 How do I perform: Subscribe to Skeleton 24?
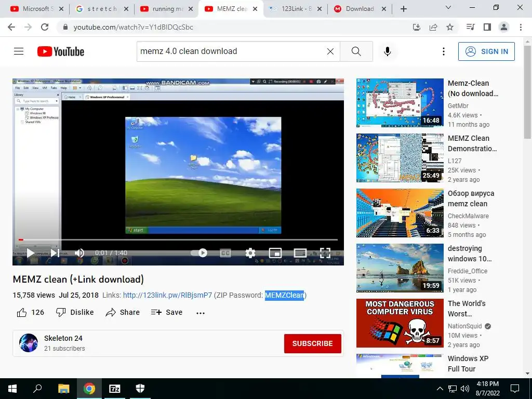coord(312,343)
